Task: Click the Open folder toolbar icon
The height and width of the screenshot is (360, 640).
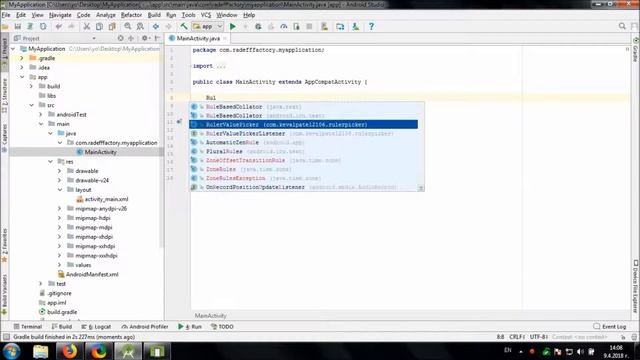Action: click(x=5, y=27)
